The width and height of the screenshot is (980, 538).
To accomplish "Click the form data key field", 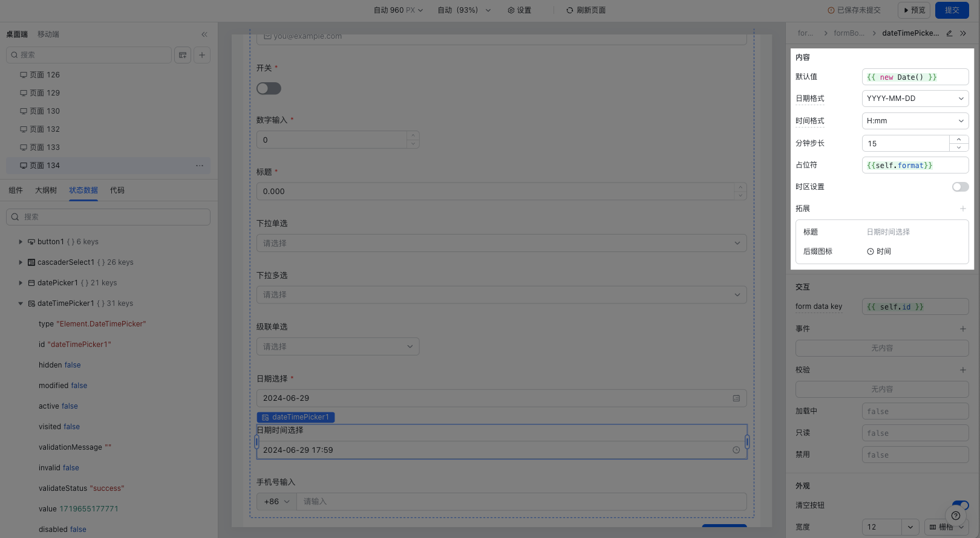I will [x=915, y=306].
